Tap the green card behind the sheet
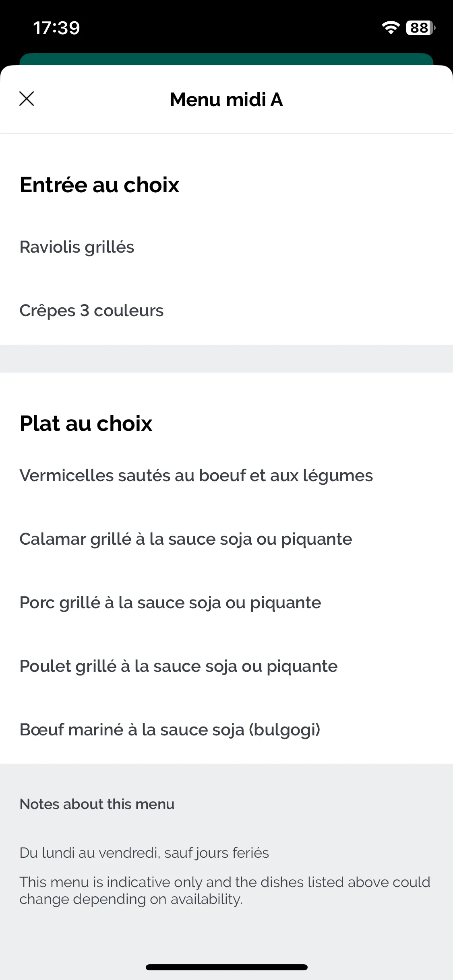 [226, 59]
